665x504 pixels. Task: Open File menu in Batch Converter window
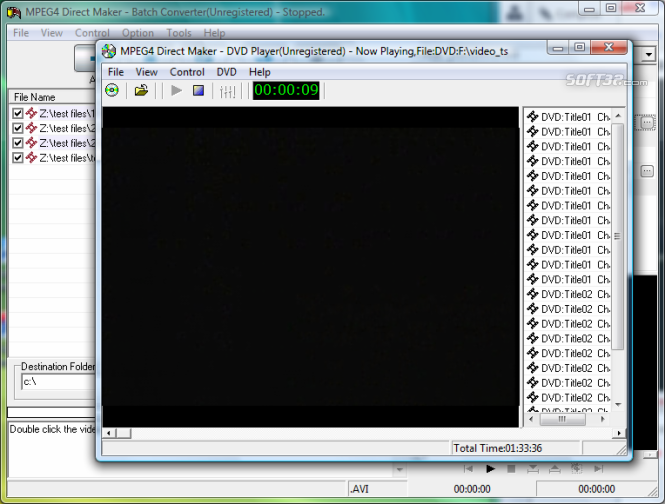[x=21, y=33]
